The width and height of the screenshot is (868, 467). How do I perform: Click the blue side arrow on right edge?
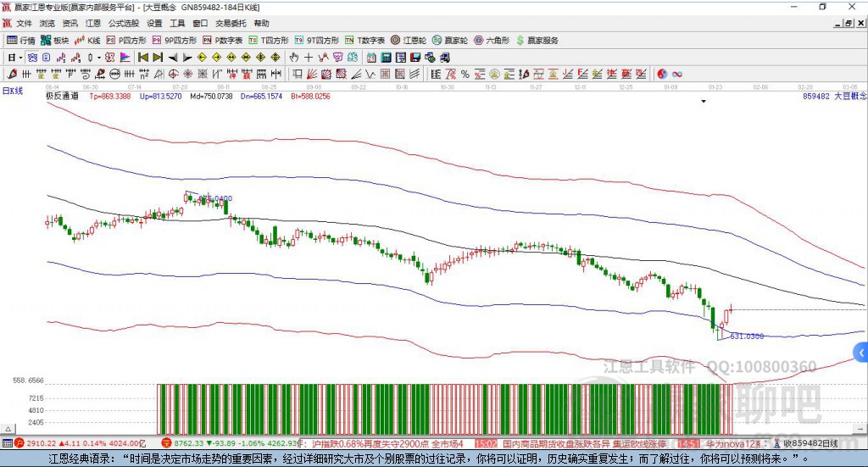[x=861, y=353]
